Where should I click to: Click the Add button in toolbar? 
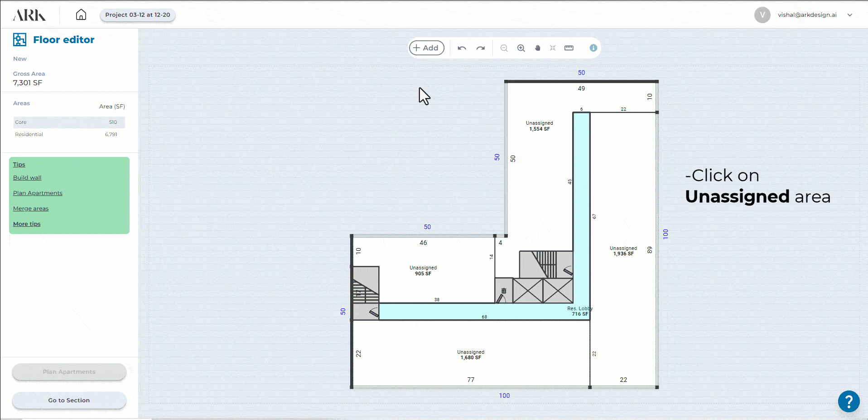[x=426, y=48]
